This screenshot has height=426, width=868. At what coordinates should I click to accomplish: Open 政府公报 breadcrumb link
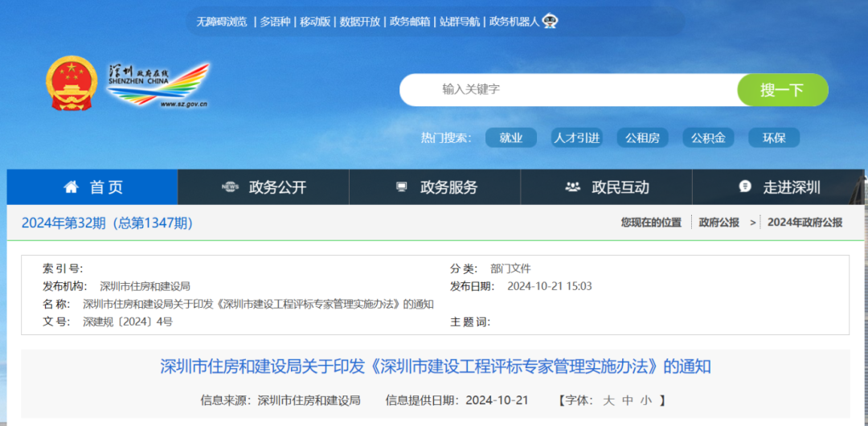(719, 223)
